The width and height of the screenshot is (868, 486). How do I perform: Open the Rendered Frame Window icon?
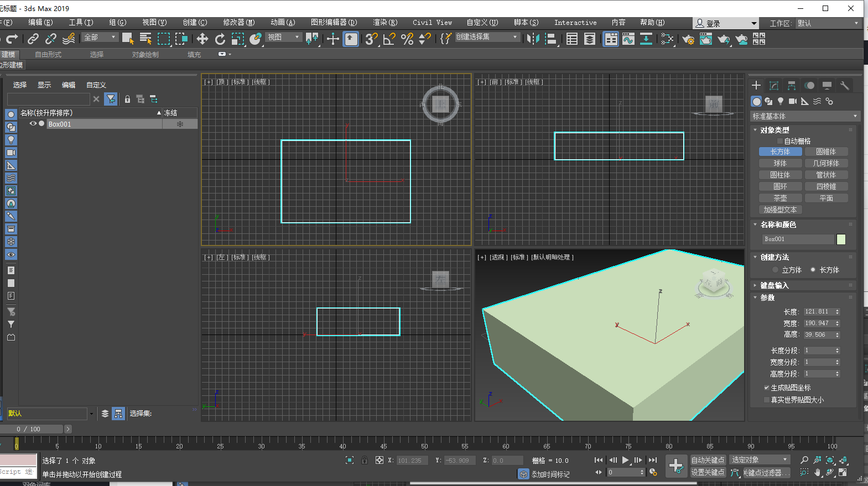tap(706, 38)
